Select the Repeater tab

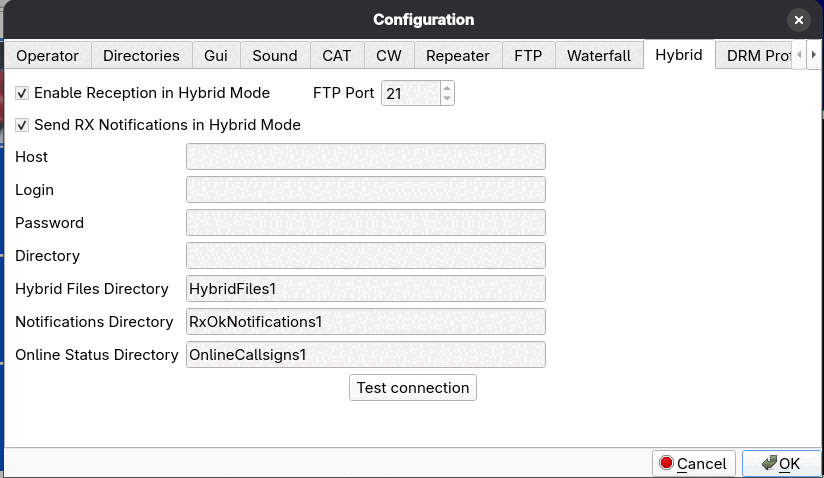click(x=458, y=56)
